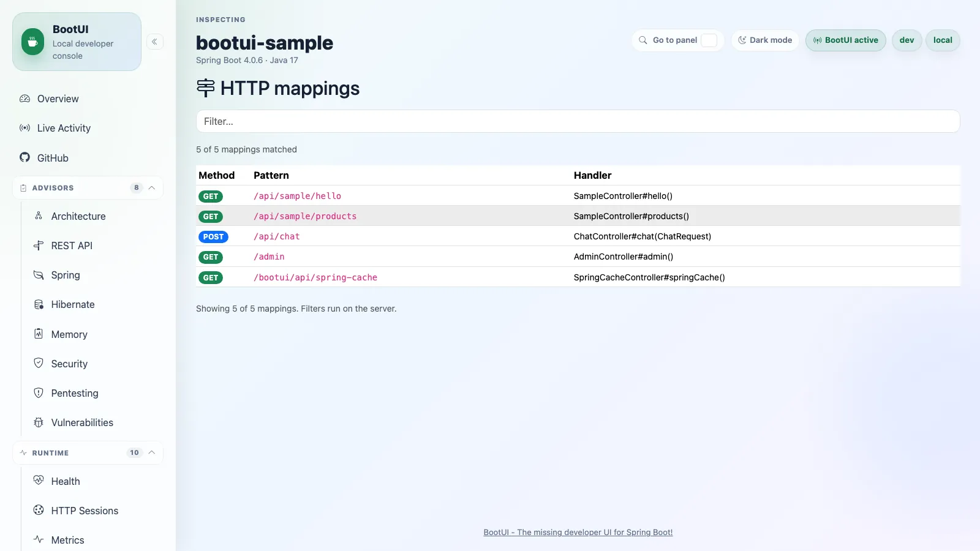
Task: Click the Pattern column header
Action: pos(271,175)
